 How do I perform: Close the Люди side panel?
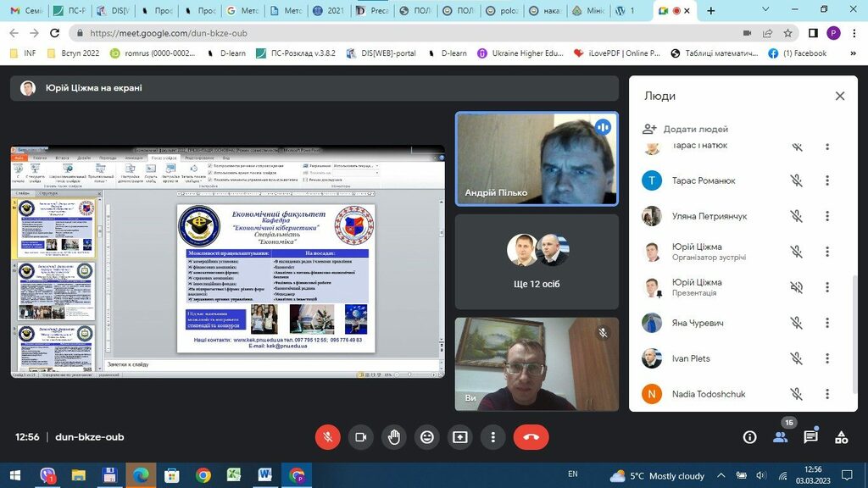[x=839, y=96]
